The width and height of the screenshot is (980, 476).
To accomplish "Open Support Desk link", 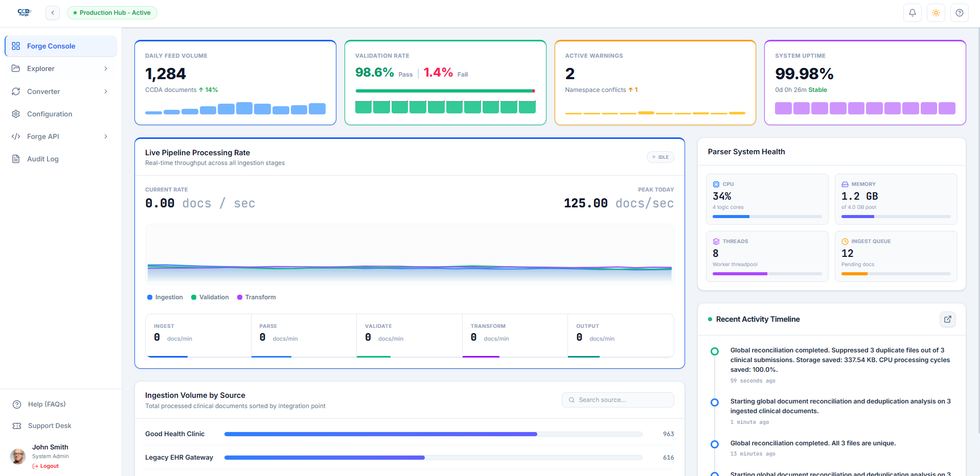I will coord(61,426).
